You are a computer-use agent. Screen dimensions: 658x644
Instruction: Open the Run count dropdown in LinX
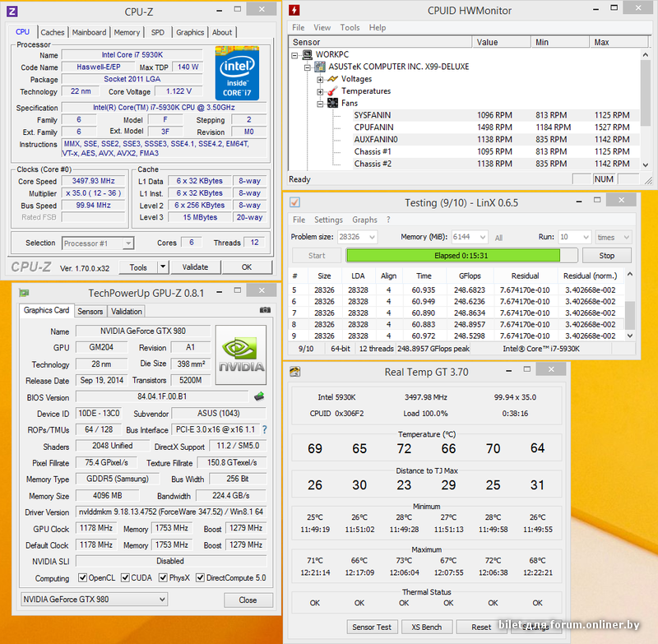coord(586,237)
